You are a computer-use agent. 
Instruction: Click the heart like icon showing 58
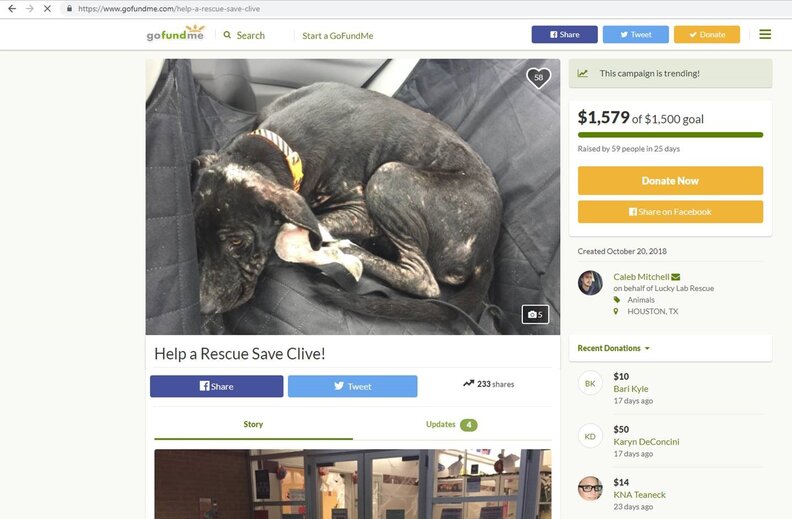point(538,78)
